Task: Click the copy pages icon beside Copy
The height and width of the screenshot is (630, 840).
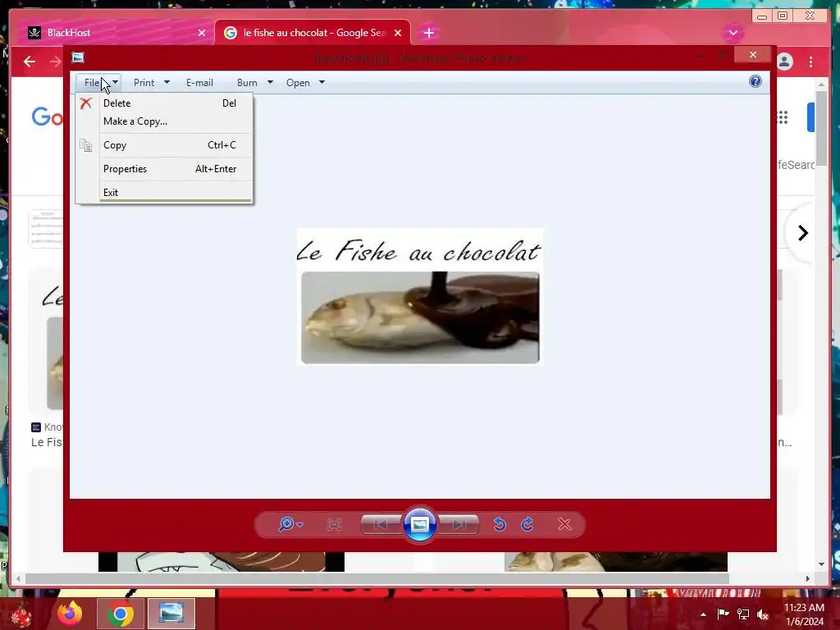Action: point(85,144)
